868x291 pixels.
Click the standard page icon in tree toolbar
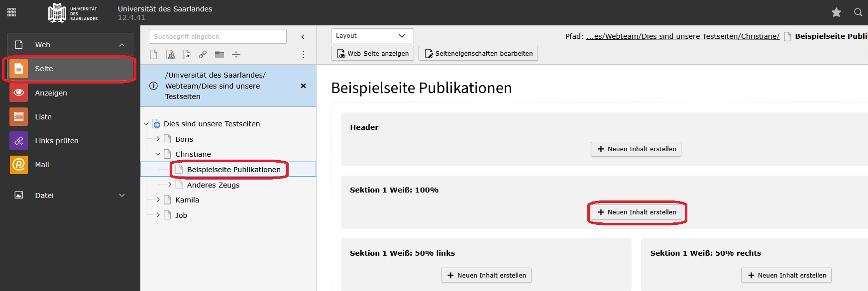pos(153,55)
